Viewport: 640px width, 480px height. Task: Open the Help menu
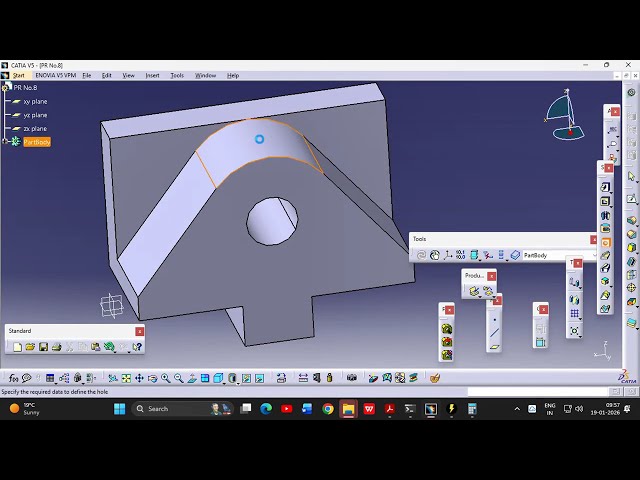(x=233, y=76)
